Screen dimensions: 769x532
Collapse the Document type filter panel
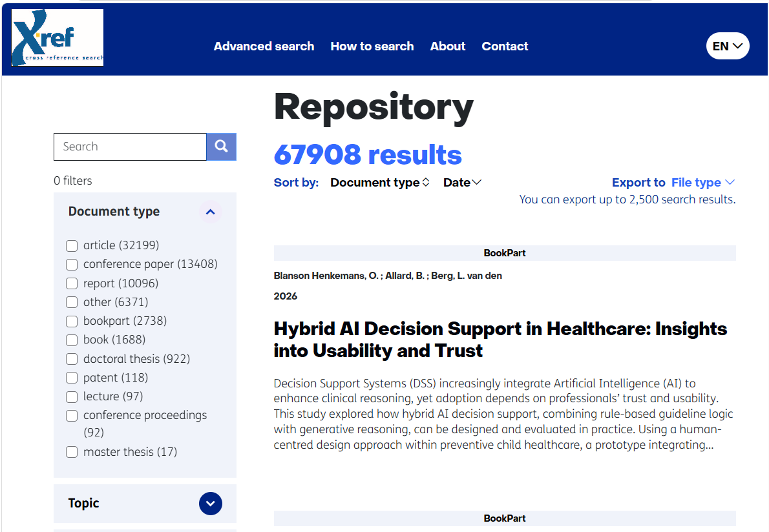(211, 212)
